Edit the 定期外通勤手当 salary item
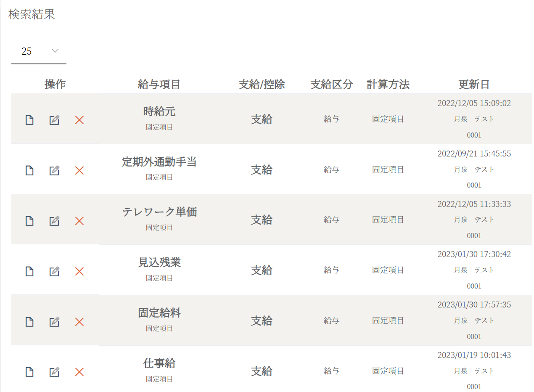Viewport: 534px width, 392px height. 54,170
